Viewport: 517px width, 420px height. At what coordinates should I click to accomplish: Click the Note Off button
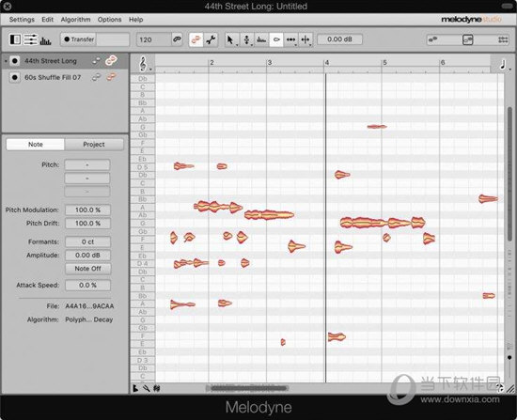(87, 269)
